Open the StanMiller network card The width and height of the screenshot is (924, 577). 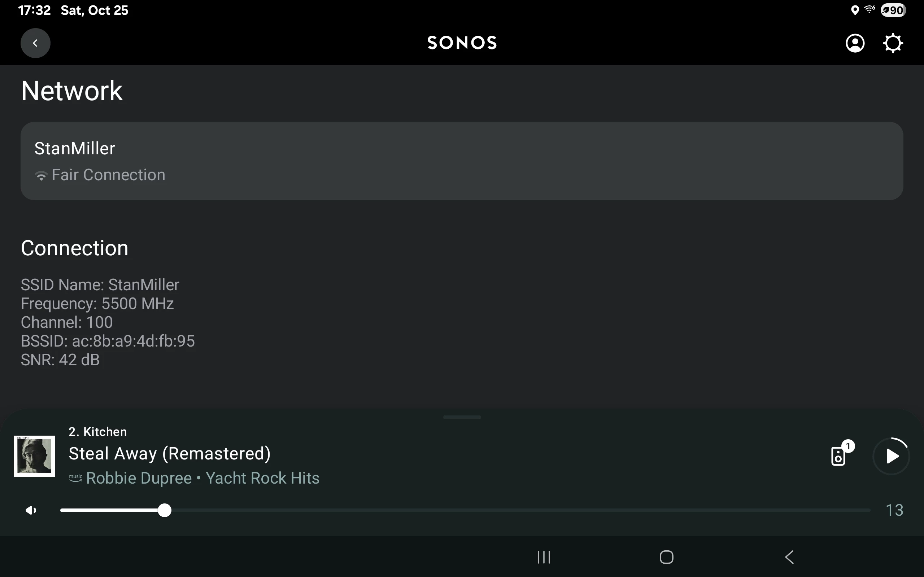click(x=462, y=161)
